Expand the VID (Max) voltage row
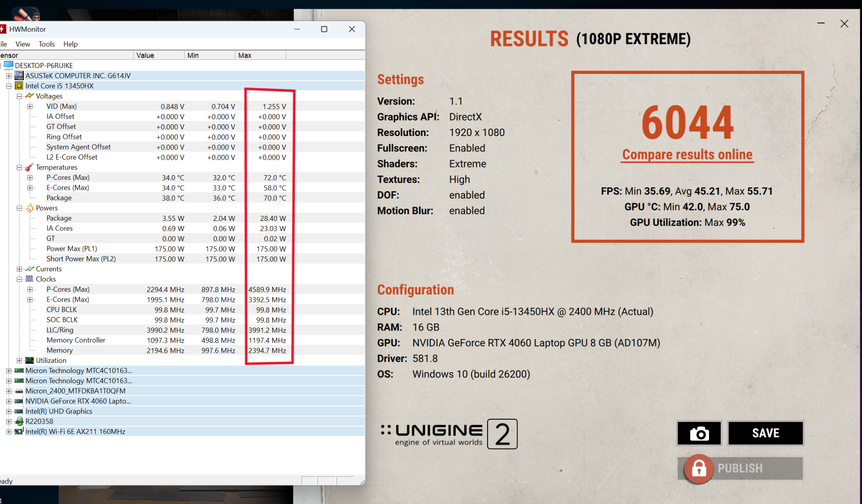Viewport: 862px width, 504px height. [x=30, y=106]
